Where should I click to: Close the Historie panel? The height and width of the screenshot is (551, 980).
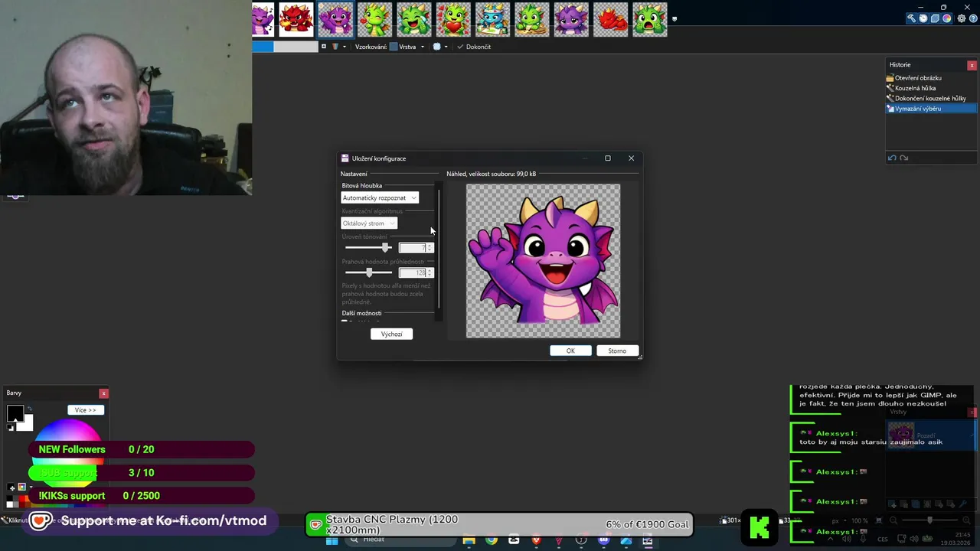tap(973, 65)
